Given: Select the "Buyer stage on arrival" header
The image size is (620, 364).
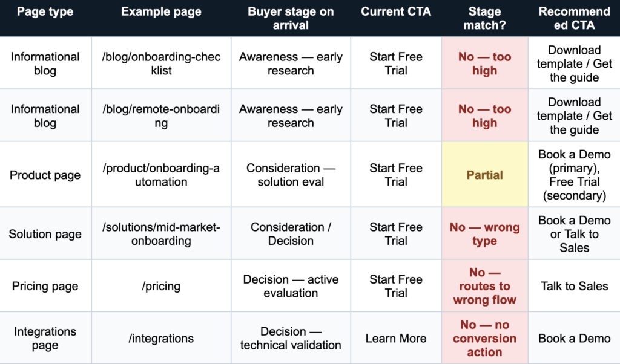Looking at the screenshot, I should point(291,18).
